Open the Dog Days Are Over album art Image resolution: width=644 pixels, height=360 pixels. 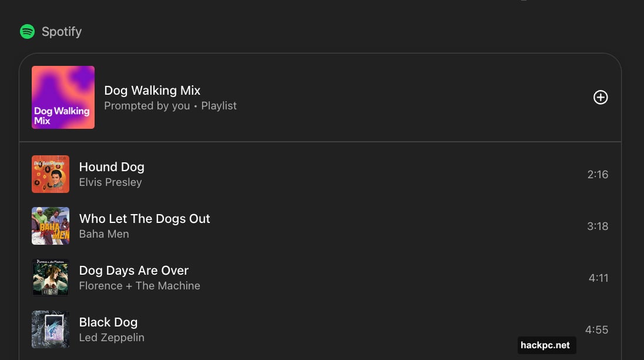click(x=51, y=278)
